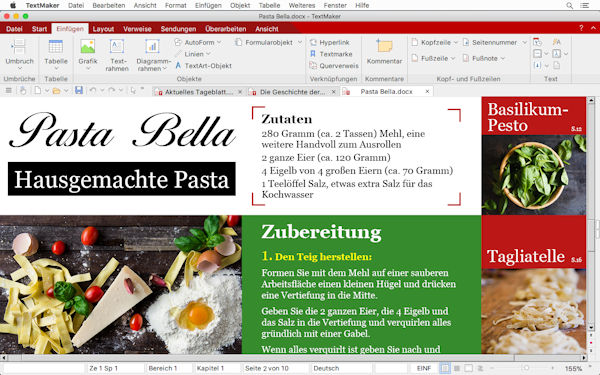Click the Spotlight search icon
Screen dimensions: 600x375
coord(569,5)
